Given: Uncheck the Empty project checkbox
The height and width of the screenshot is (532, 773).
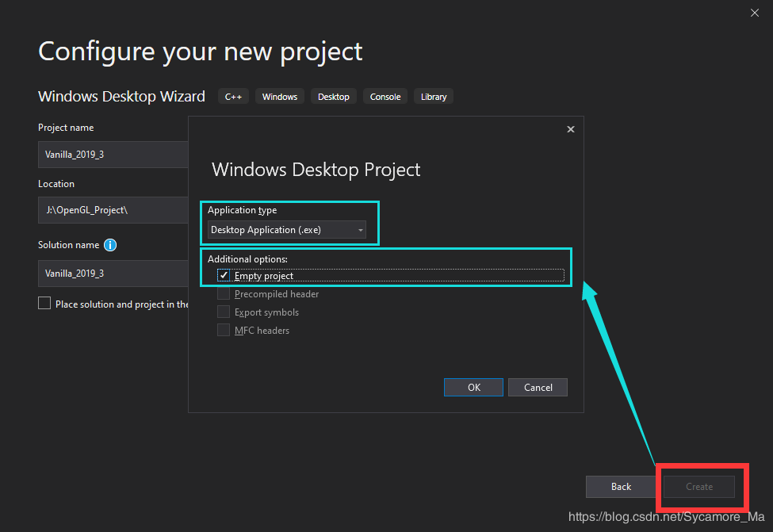Looking at the screenshot, I should tap(224, 276).
